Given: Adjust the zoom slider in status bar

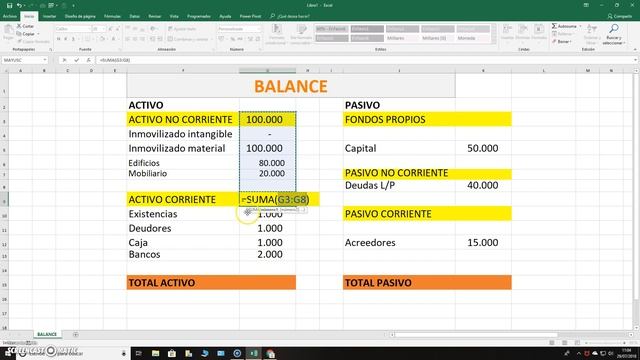Looking at the screenshot, I should tap(604, 343).
